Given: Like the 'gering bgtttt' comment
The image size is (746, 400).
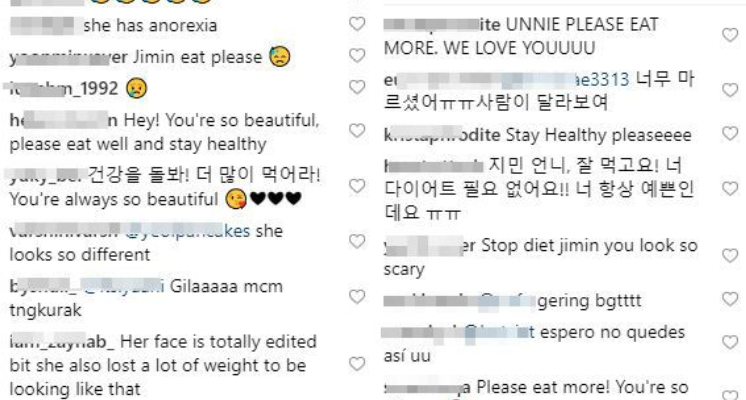Looking at the screenshot, I should click(x=730, y=299).
